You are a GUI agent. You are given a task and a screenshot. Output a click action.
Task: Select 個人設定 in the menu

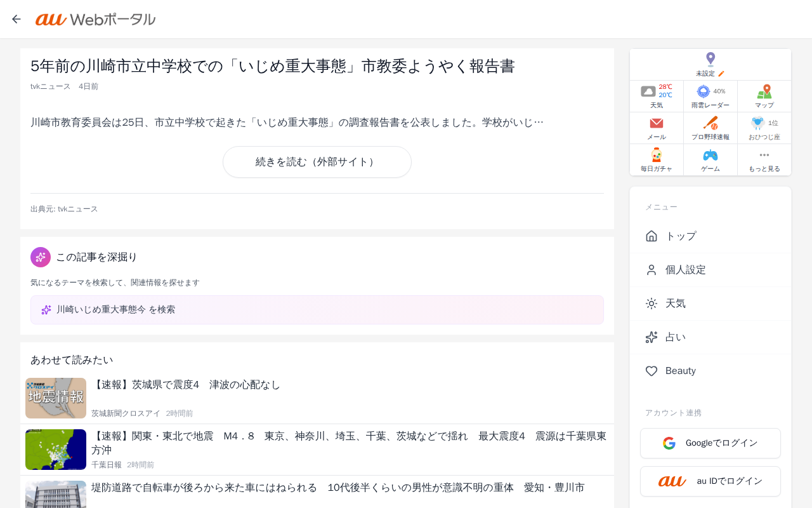[x=710, y=270]
